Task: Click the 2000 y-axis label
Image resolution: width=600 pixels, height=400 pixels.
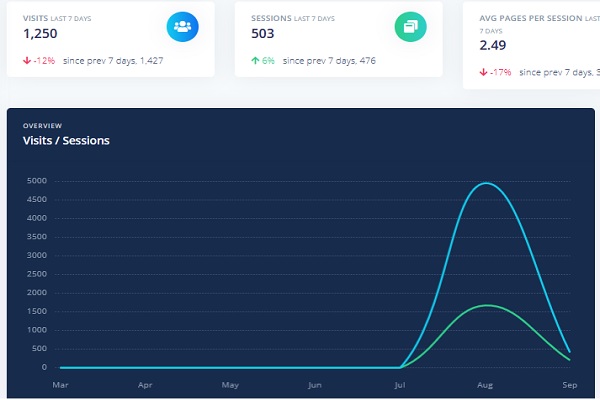Action: (37, 292)
